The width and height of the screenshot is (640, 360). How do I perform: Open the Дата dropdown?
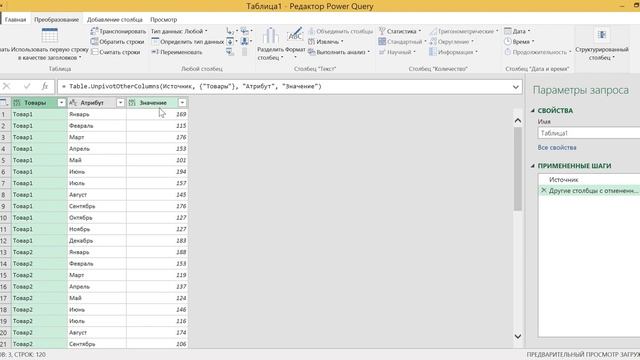pyautogui.click(x=517, y=31)
